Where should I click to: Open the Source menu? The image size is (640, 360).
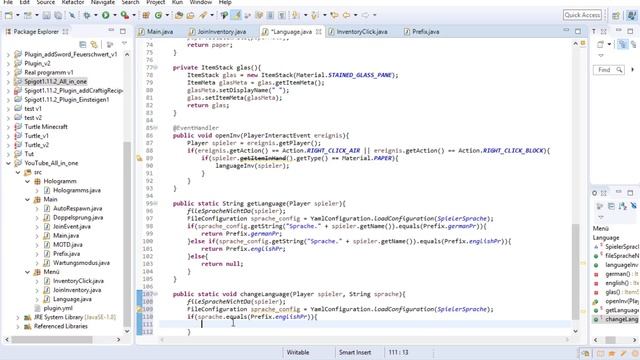point(45,2)
